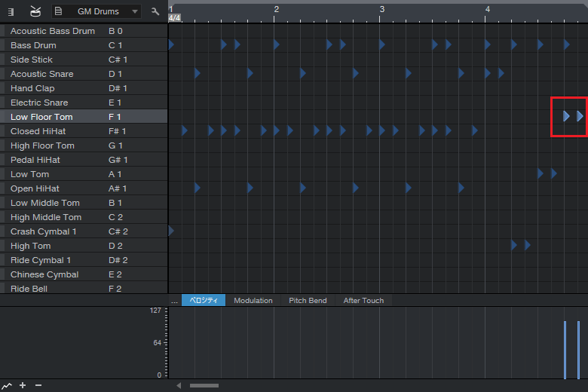Click the scroll-left arrow below velocity lane
The image size is (588, 392).
(179, 385)
